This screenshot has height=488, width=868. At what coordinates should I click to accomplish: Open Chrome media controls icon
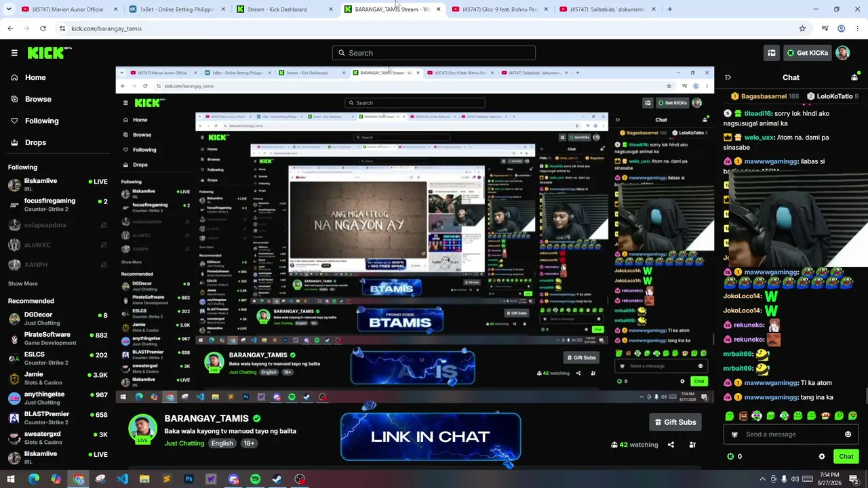pos(825,28)
